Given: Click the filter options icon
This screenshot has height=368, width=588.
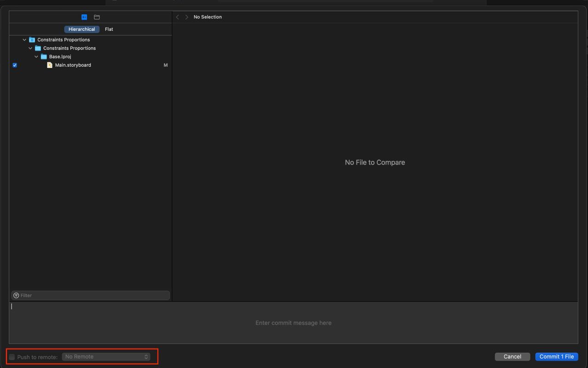Looking at the screenshot, I should pos(16,295).
